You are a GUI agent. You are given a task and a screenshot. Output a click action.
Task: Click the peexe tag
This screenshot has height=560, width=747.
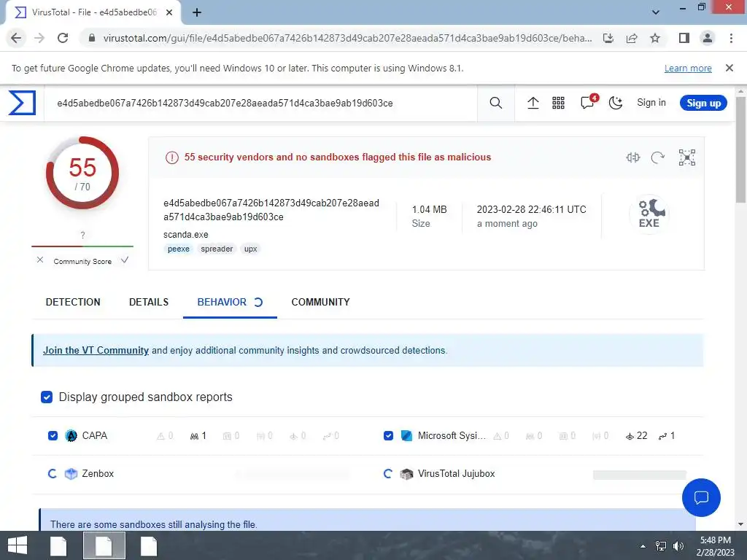coord(178,249)
